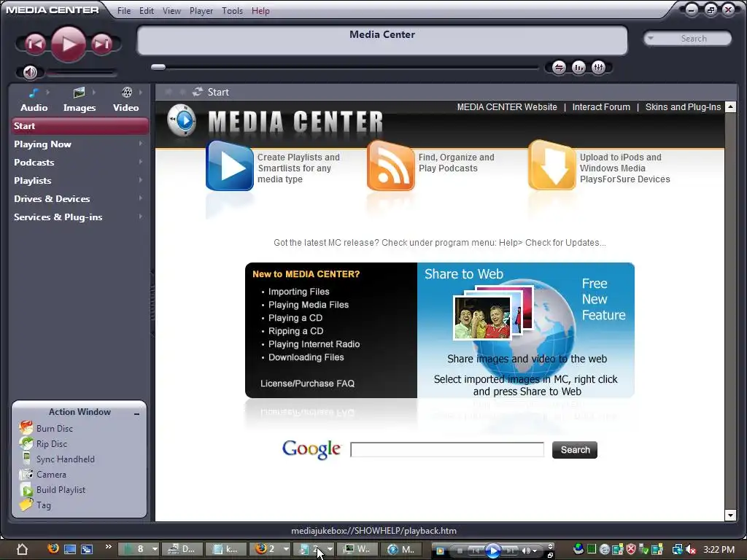Viewport: 747px width, 560px height.
Task: Open the Help menu
Action: tap(260, 10)
